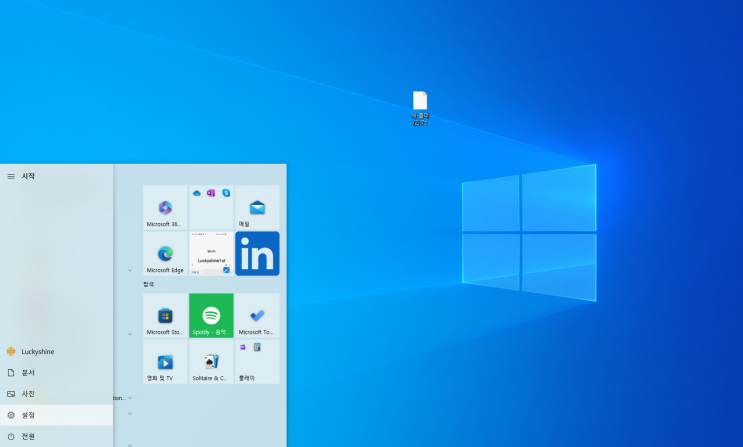Click the OneDrive icon in the folder tile
The height and width of the screenshot is (447, 743).
point(197,193)
